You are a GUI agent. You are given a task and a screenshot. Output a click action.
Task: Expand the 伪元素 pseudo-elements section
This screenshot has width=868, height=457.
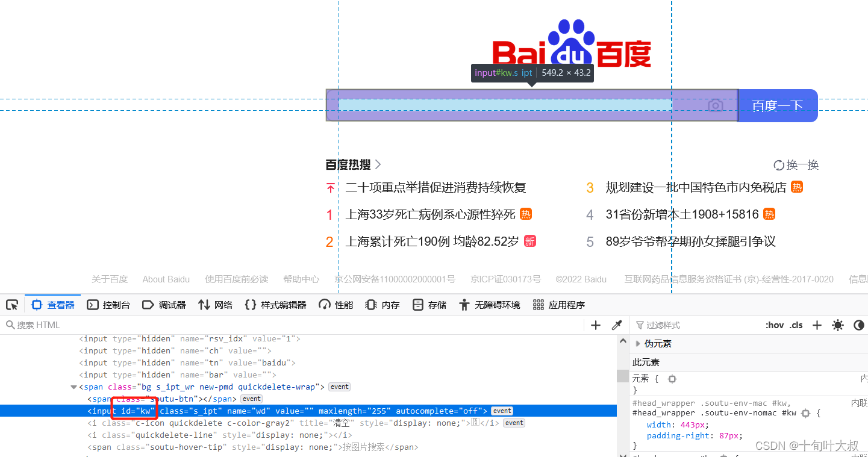click(x=638, y=344)
